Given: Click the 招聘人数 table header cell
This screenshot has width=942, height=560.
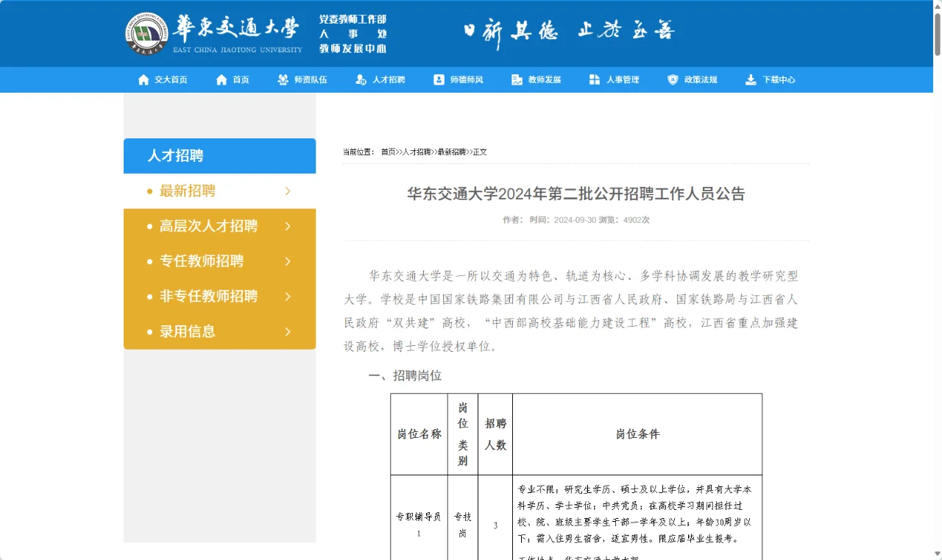Looking at the screenshot, I should tap(495, 434).
